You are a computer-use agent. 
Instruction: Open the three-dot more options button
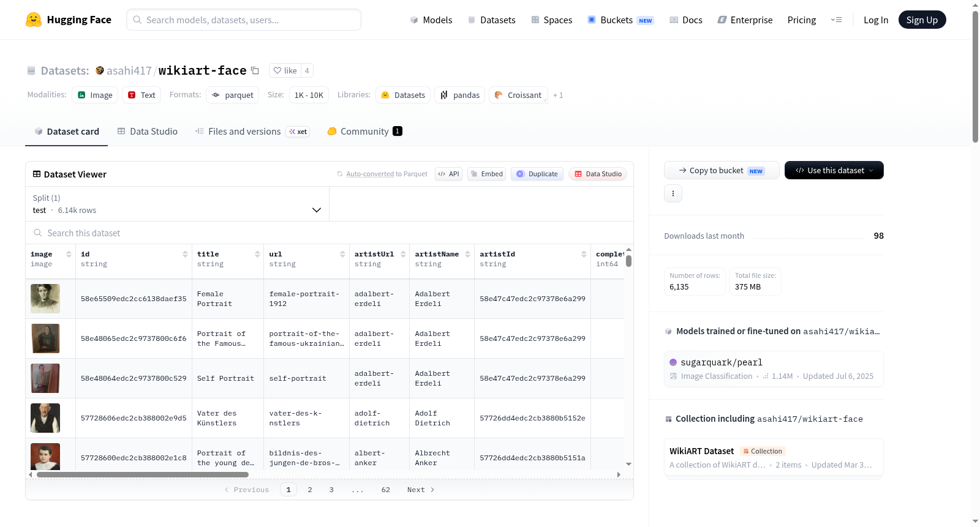pos(673,193)
